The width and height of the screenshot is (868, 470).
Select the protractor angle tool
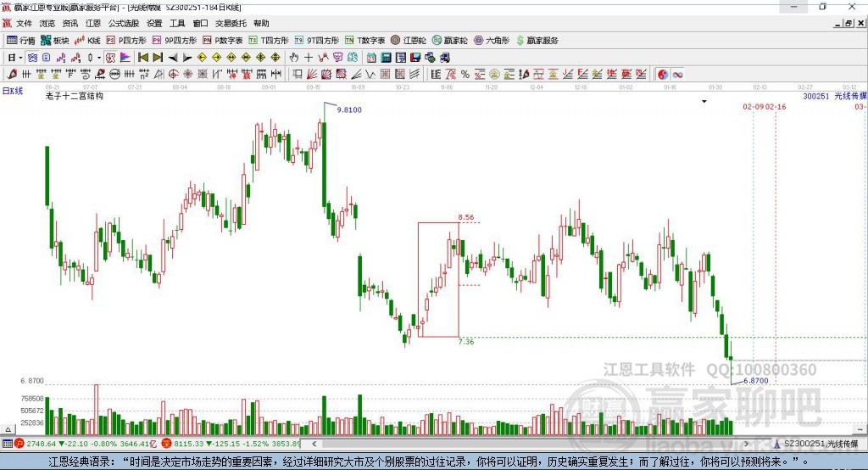coord(159,75)
